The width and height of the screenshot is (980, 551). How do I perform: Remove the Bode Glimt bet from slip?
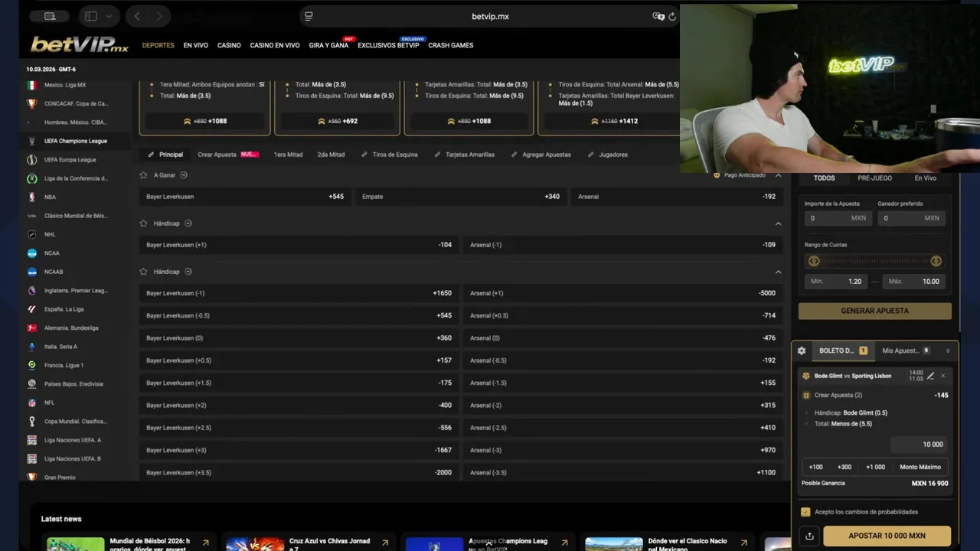943,376
